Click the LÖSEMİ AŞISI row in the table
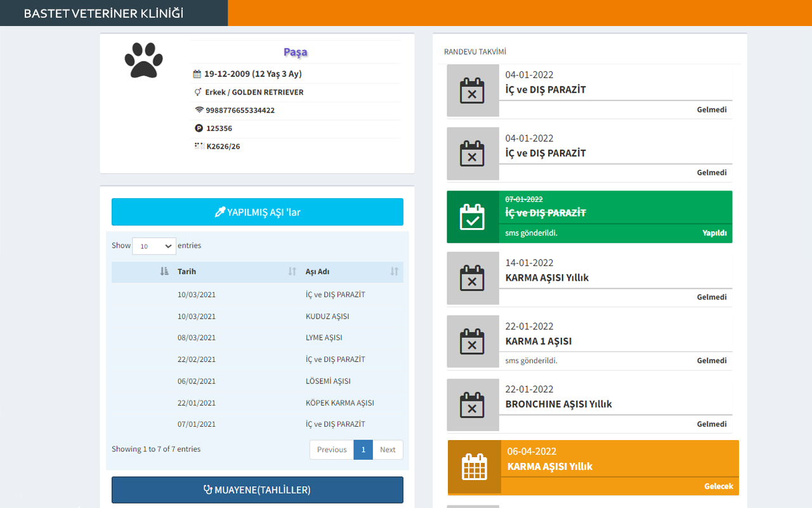812x508 pixels. tap(258, 381)
